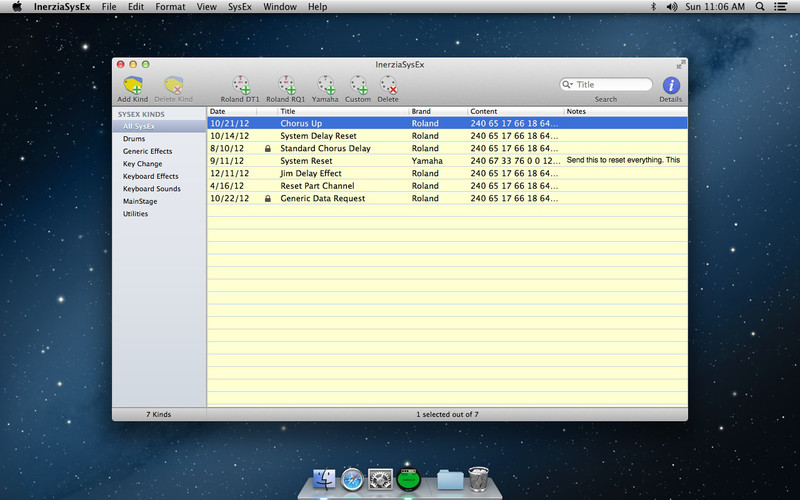Open System Preferences from the Dock
Viewport: 800px width, 500px height.
(x=381, y=479)
